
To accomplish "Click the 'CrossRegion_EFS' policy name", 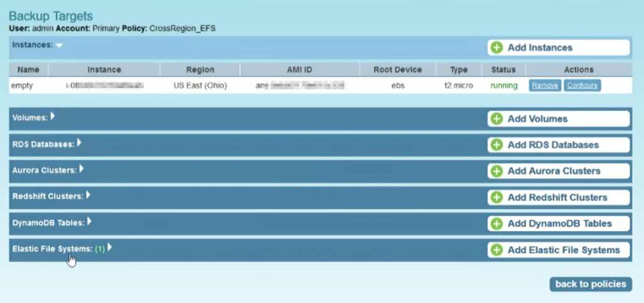I will 182,28.
